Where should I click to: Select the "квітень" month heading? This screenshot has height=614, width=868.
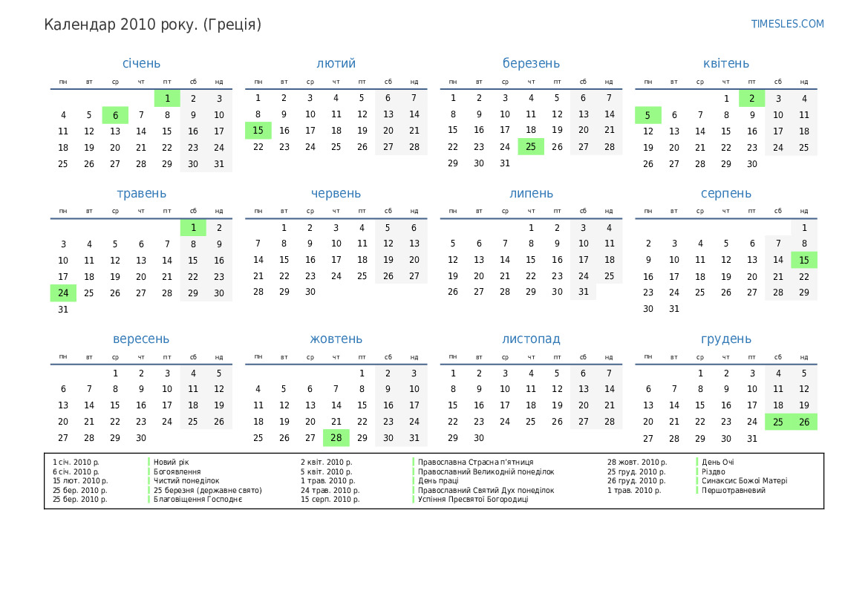[725, 63]
